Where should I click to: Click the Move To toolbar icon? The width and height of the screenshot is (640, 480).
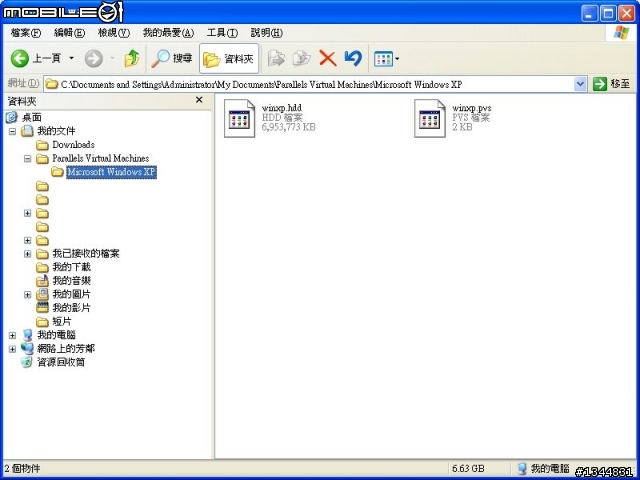276,58
